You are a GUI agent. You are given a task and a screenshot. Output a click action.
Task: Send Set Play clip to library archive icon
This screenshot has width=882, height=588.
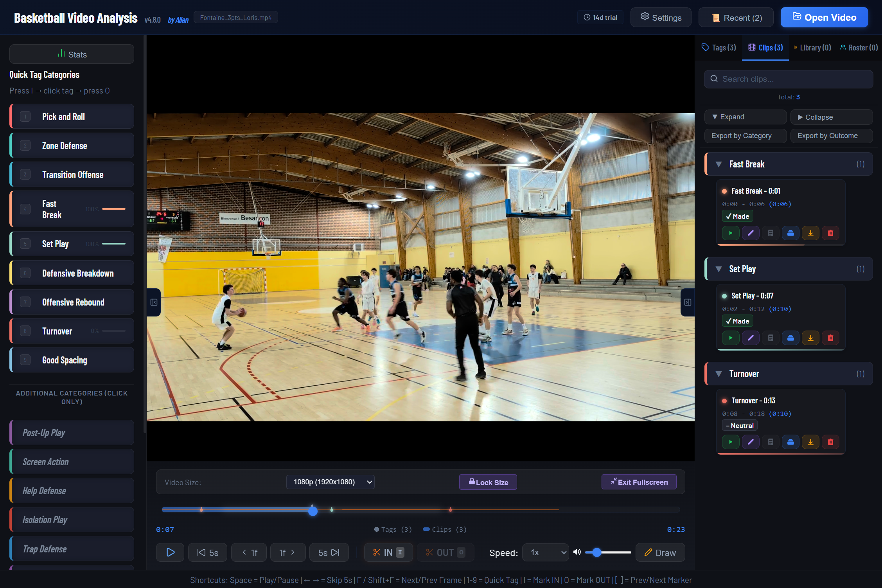coord(790,338)
